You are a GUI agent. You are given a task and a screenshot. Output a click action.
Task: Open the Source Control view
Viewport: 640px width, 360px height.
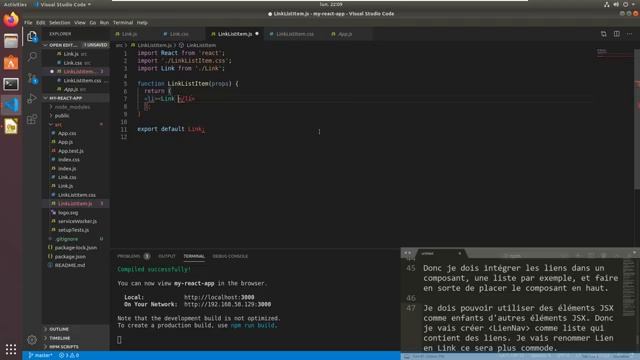tap(32, 78)
